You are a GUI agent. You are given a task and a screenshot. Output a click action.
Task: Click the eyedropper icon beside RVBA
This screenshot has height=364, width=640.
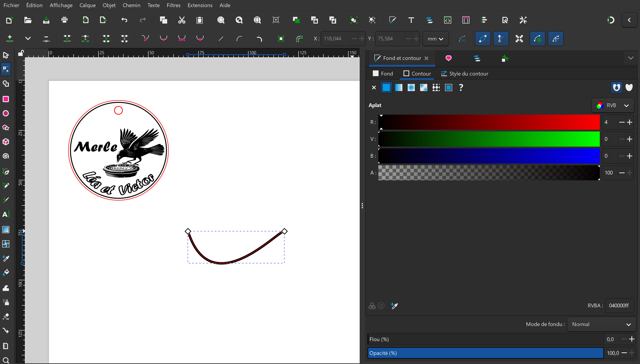(x=394, y=306)
